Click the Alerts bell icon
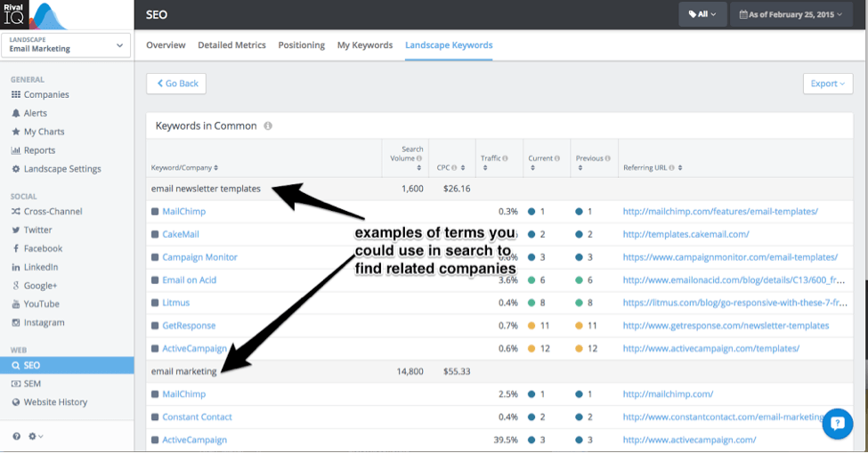Viewport: 868px width, 453px height. click(16, 113)
